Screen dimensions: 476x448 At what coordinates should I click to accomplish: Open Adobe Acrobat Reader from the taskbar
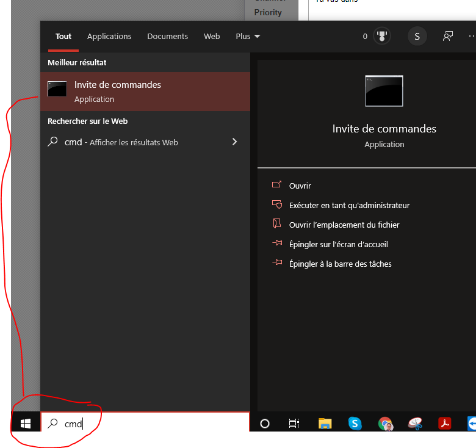click(x=445, y=423)
